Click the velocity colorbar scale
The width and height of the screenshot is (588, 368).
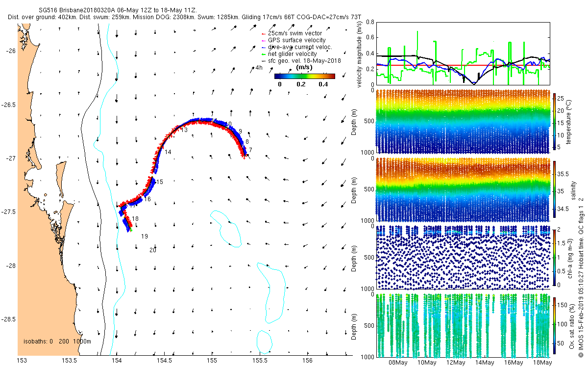[x=304, y=76]
